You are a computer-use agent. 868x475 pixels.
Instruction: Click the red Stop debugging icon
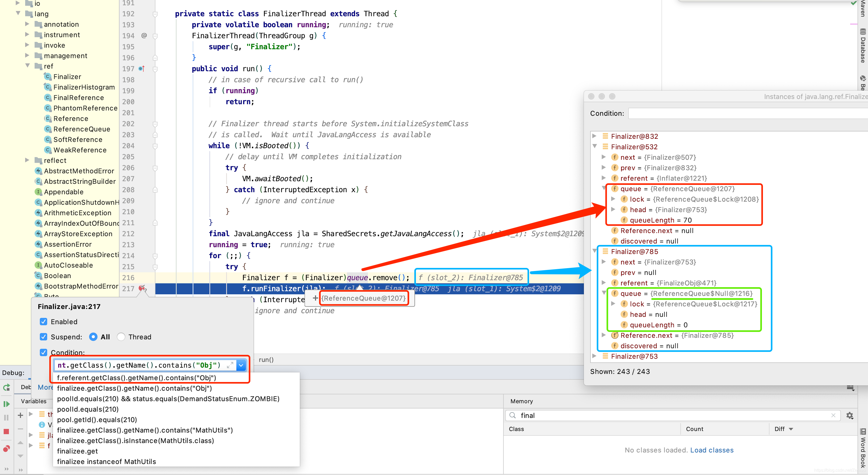pyautogui.click(x=6, y=431)
